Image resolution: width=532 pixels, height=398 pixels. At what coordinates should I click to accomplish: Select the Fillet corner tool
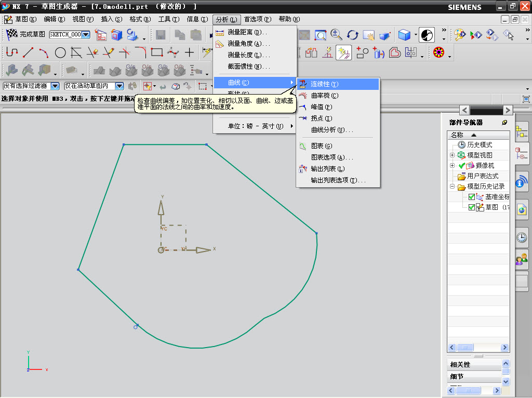pyautogui.click(x=140, y=52)
